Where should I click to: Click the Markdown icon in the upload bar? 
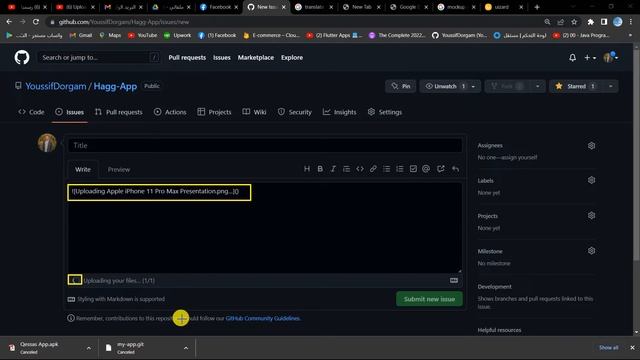[454, 280]
